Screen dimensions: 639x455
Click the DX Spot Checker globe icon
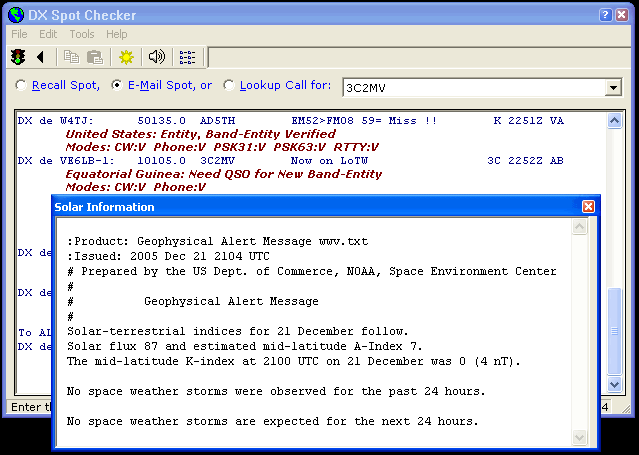tap(16, 15)
